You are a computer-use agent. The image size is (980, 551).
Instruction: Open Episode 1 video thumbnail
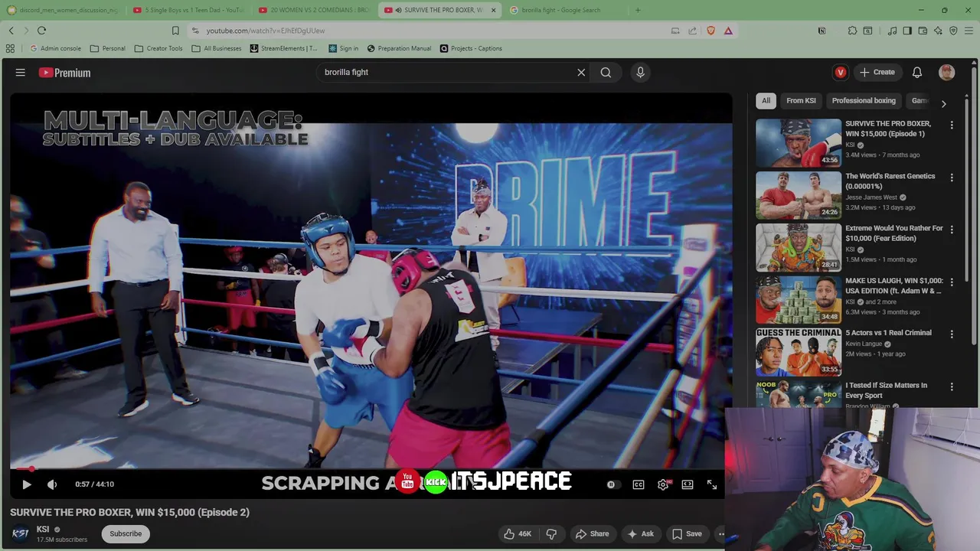pos(799,142)
